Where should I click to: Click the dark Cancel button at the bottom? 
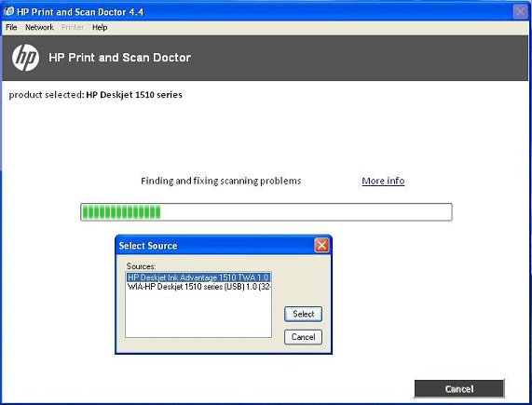pos(459,389)
